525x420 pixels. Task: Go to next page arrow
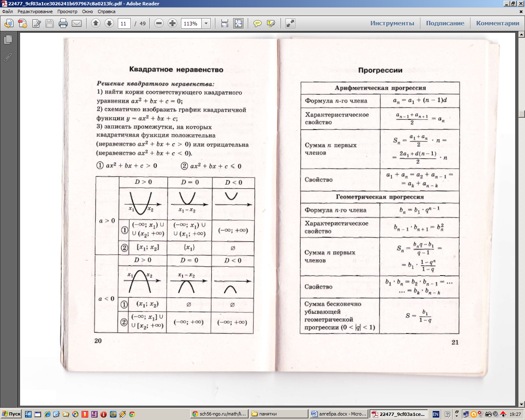click(109, 23)
